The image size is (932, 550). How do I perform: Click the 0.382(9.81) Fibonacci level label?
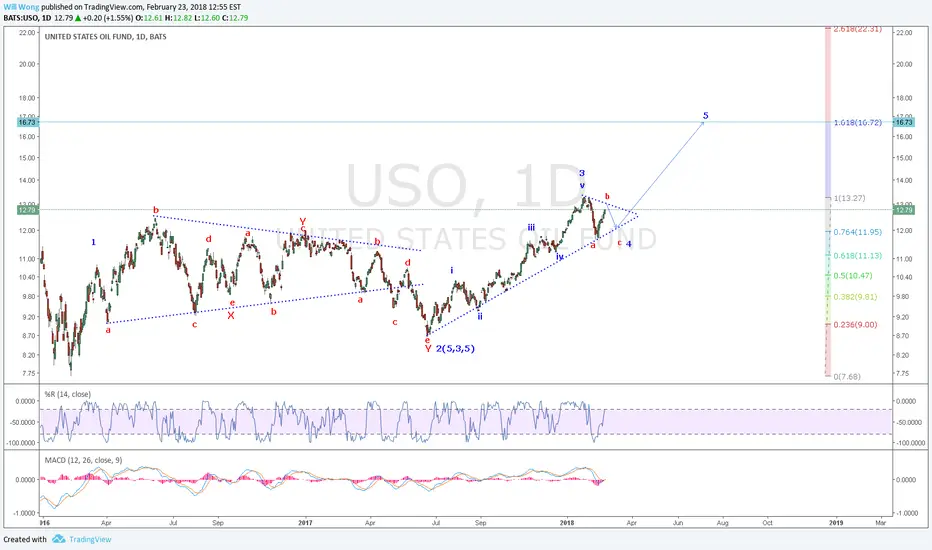click(855, 297)
